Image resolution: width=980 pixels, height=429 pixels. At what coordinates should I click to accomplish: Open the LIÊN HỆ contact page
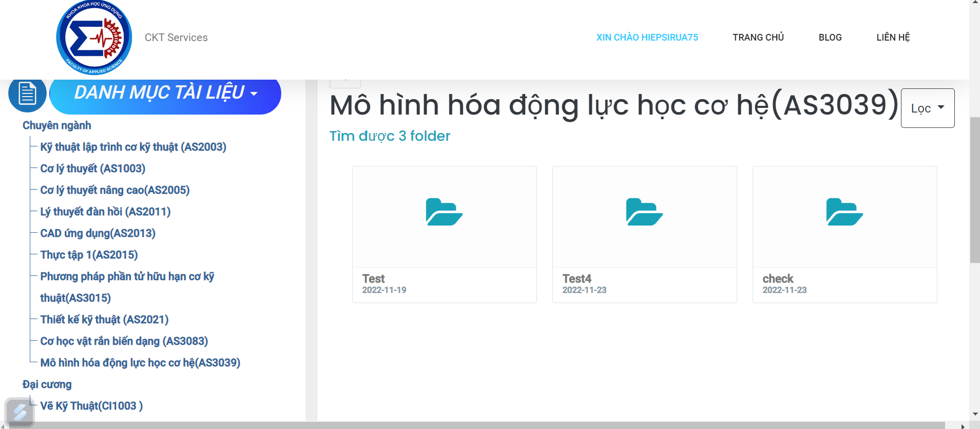click(x=893, y=38)
